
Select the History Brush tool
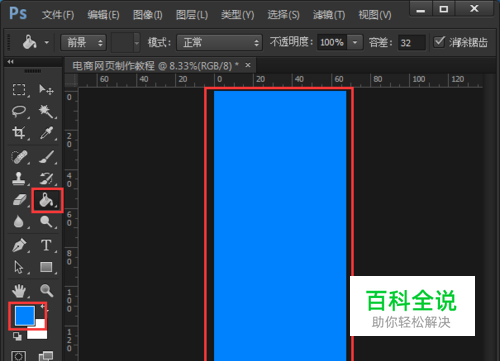pyautogui.click(x=46, y=179)
